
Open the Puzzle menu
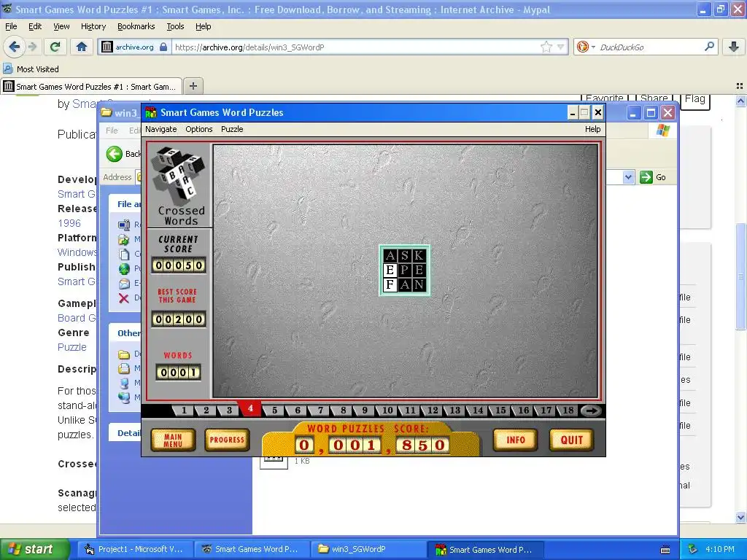point(232,129)
